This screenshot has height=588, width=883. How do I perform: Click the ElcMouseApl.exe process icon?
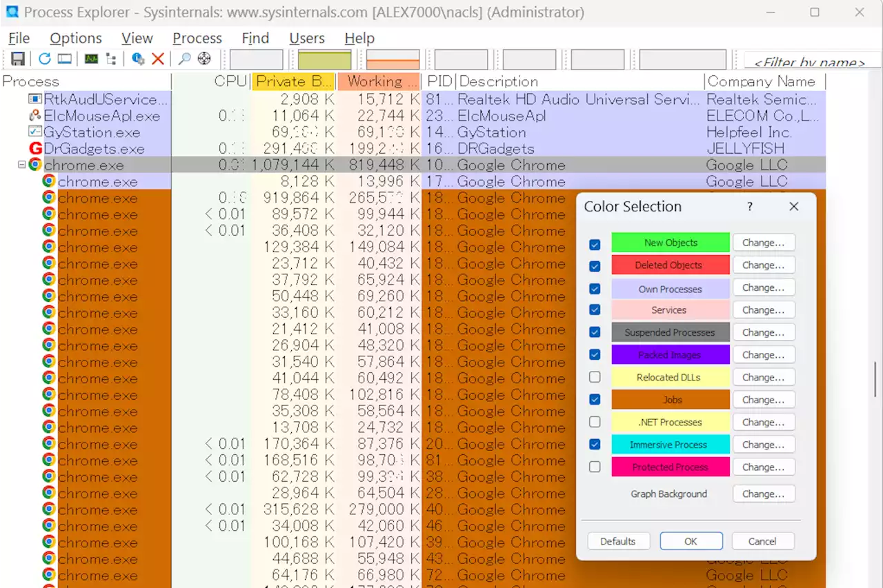[x=35, y=116]
